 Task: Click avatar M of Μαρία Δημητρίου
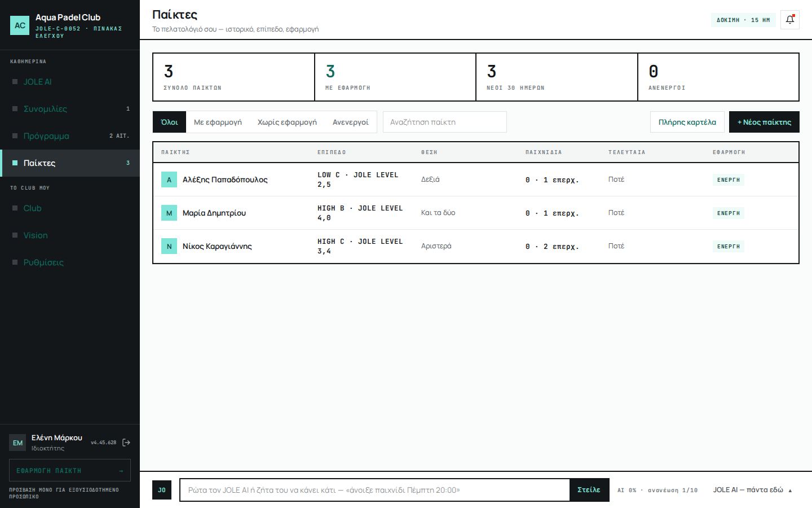pyautogui.click(x=169, y=213)
